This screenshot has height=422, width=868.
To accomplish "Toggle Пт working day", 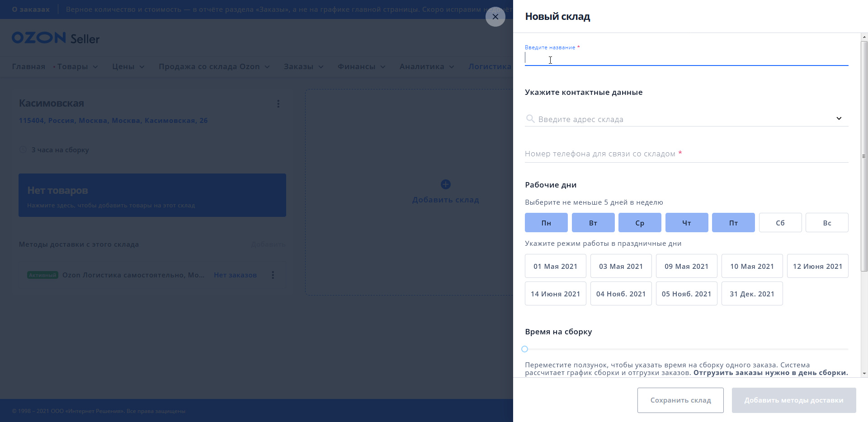I will pos(733,223).
